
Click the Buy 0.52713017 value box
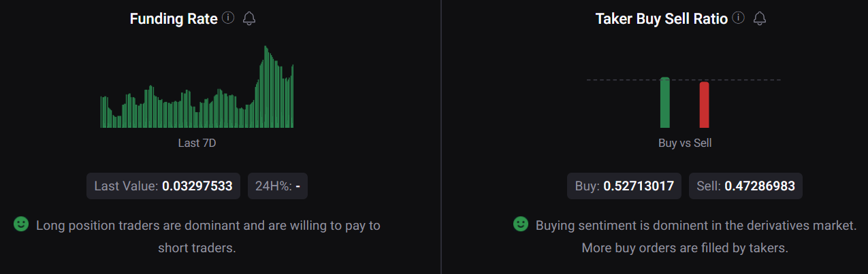click(x=624, y=186)
